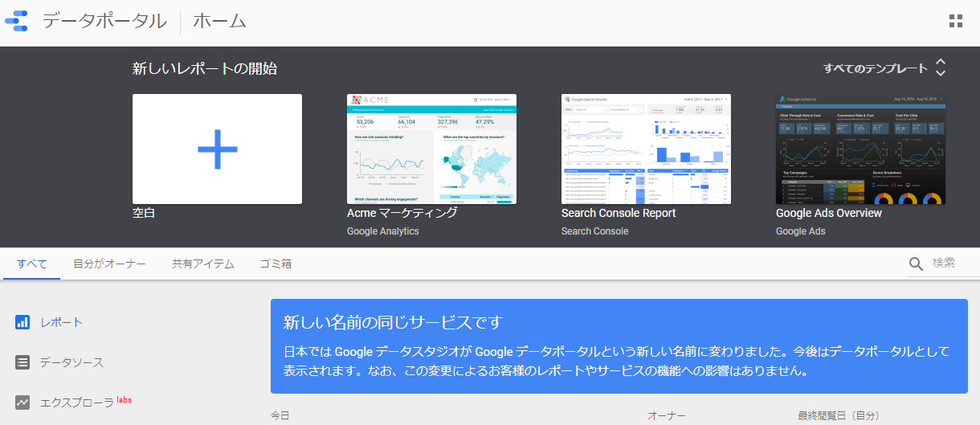Open the Google Ads Overview template thumbnail

click(x=860, y=149)
